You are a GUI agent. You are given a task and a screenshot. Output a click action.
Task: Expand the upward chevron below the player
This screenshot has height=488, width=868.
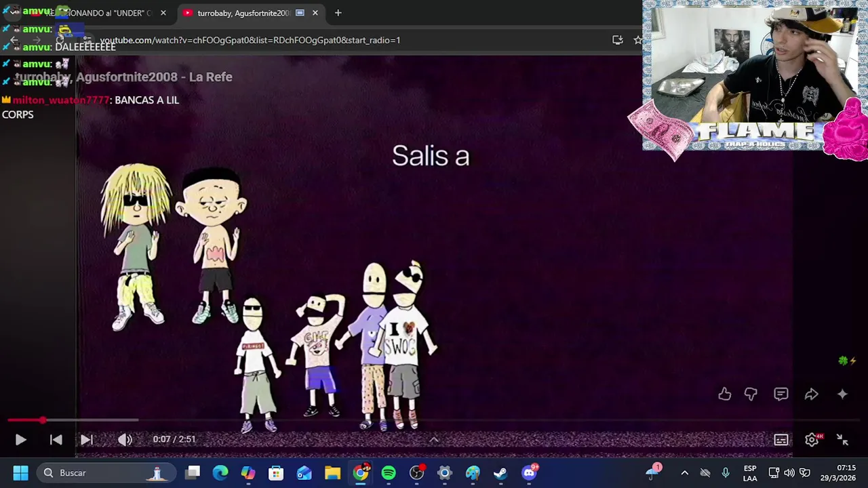point(434,440)
